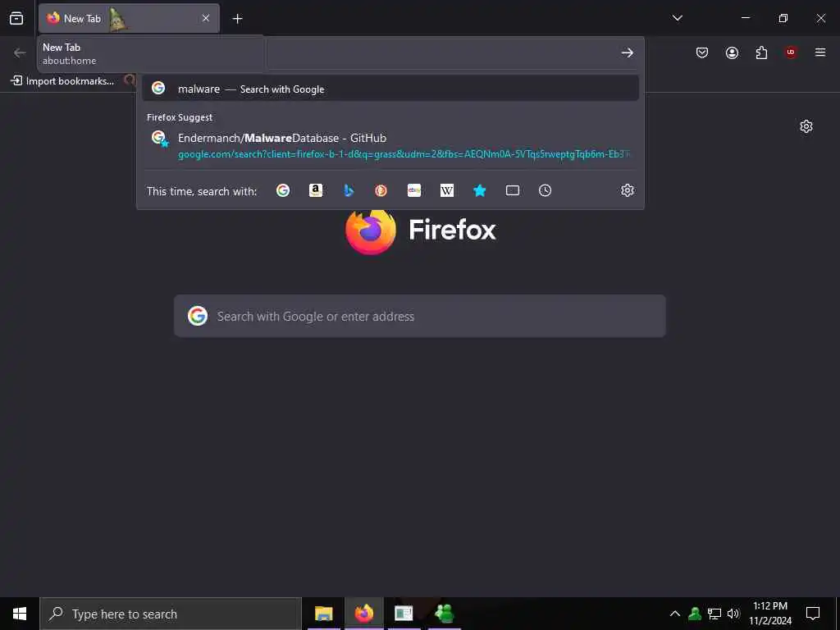
Task: Select malware — Search with Google suggestion
Action: (x=390, y=89)
